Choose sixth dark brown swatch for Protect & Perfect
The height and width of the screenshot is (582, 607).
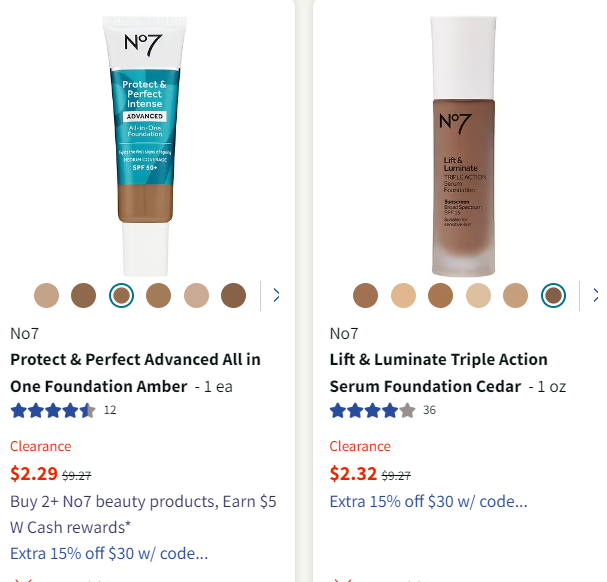point(233,295)
